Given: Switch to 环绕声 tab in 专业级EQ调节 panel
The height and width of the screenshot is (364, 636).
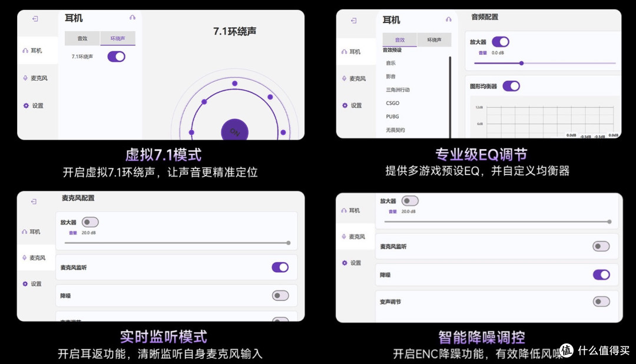Looking at the screenshot, I should pyautogui.click(x=434, y=40).
